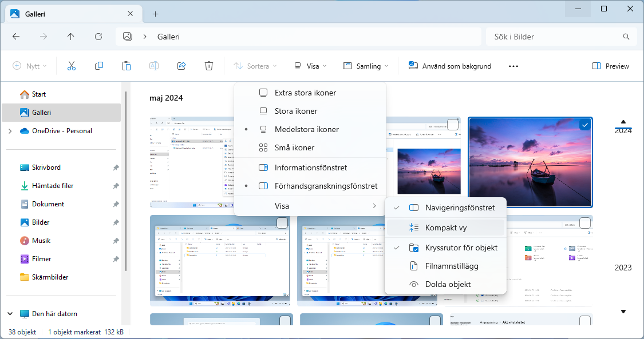Open the Samling dropdown
The image size is (644, 339).
pos(366,66)
